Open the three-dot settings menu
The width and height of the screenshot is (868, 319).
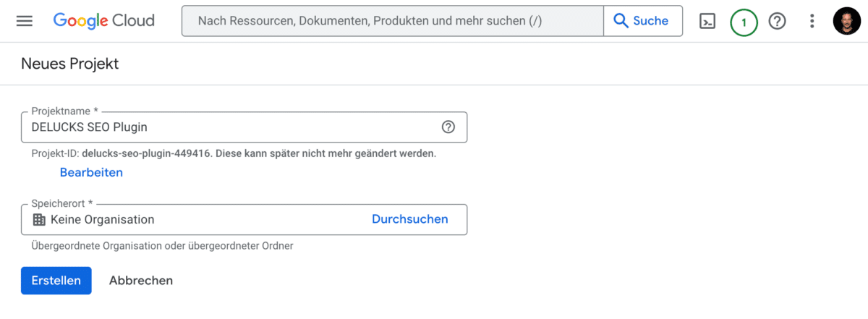[x=812, y=22]
